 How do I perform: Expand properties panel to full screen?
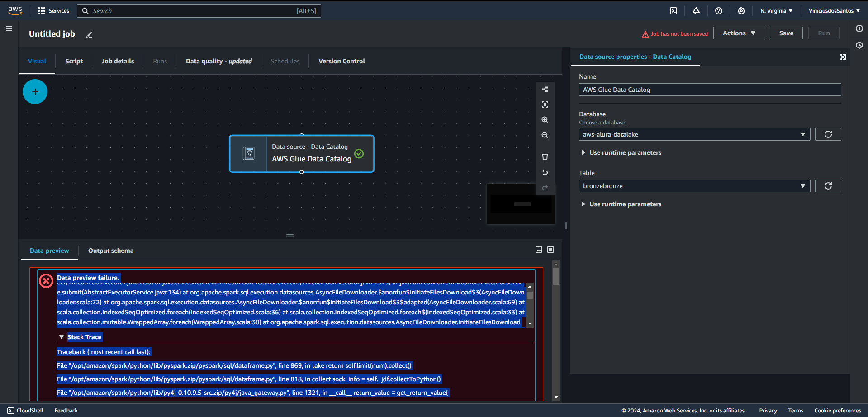[x=842, y=57]
